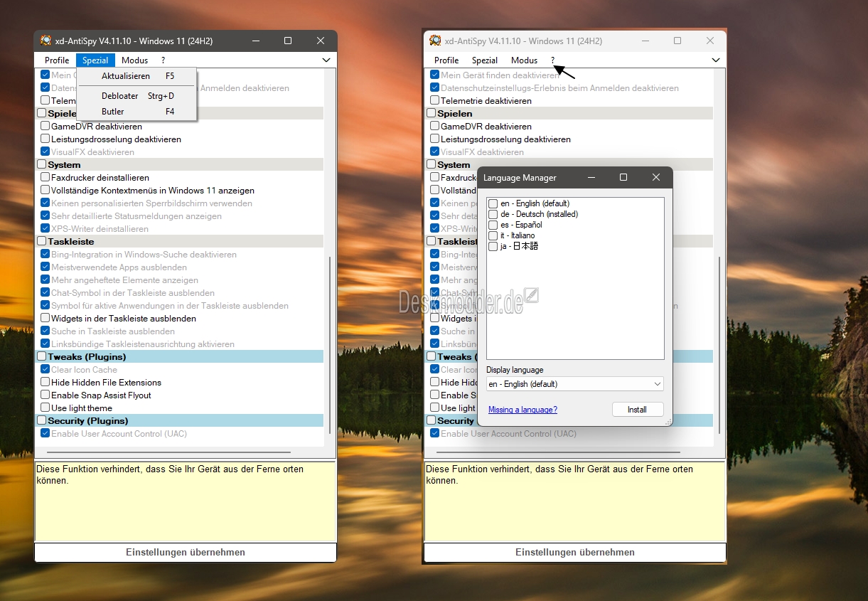Click vertical scrollbar in left window list

[330, 345]
